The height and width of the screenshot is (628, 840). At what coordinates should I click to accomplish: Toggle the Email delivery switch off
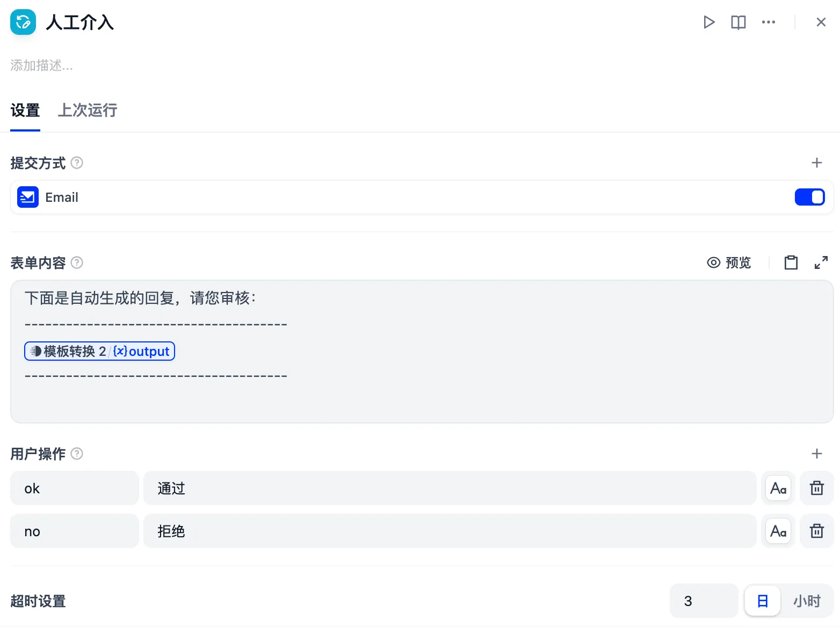click(810, 197)
